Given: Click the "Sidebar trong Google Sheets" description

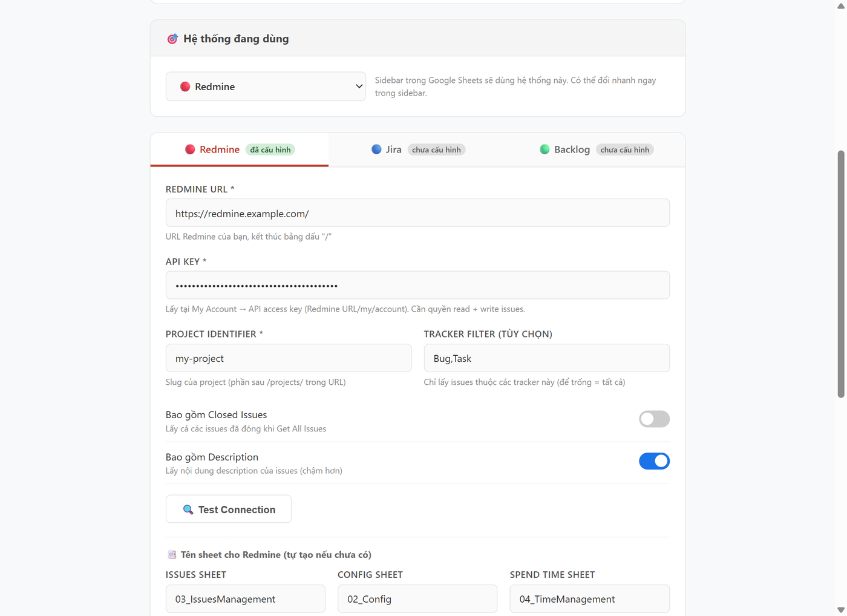Looking at the screenshot, I should point(515,87).
